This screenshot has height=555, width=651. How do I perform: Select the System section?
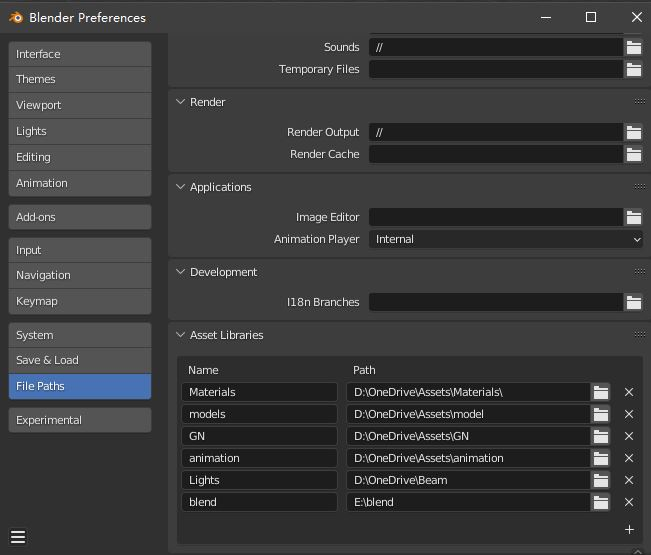(80, 335)
